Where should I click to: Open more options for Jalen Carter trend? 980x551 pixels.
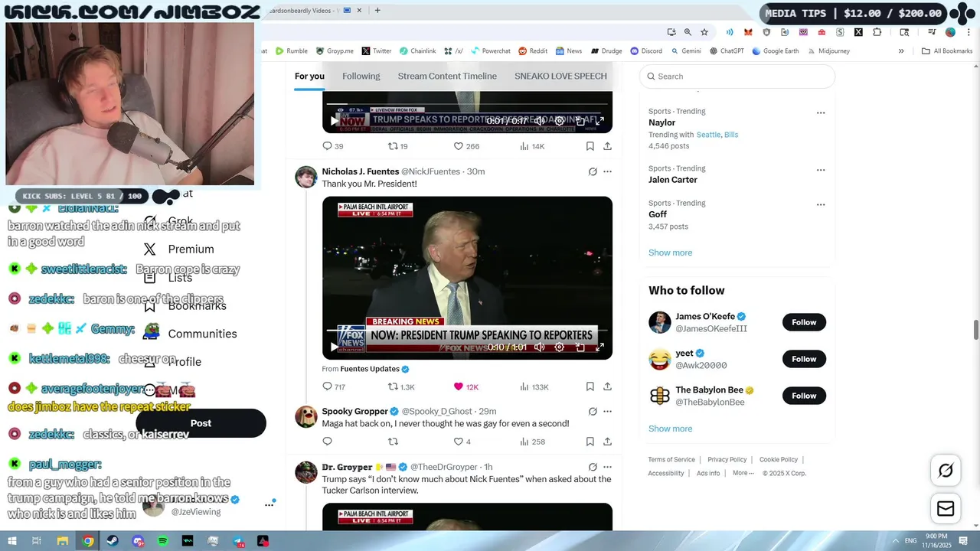821,170
